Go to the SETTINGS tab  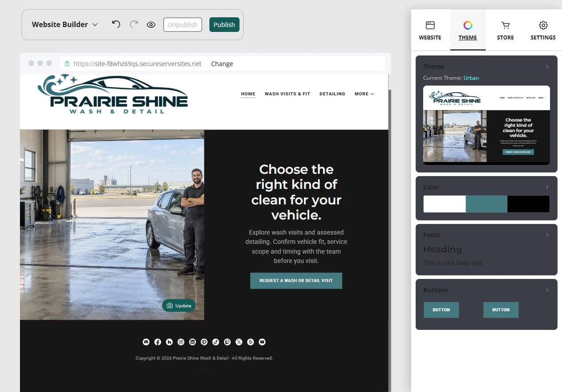coord(543,30)
